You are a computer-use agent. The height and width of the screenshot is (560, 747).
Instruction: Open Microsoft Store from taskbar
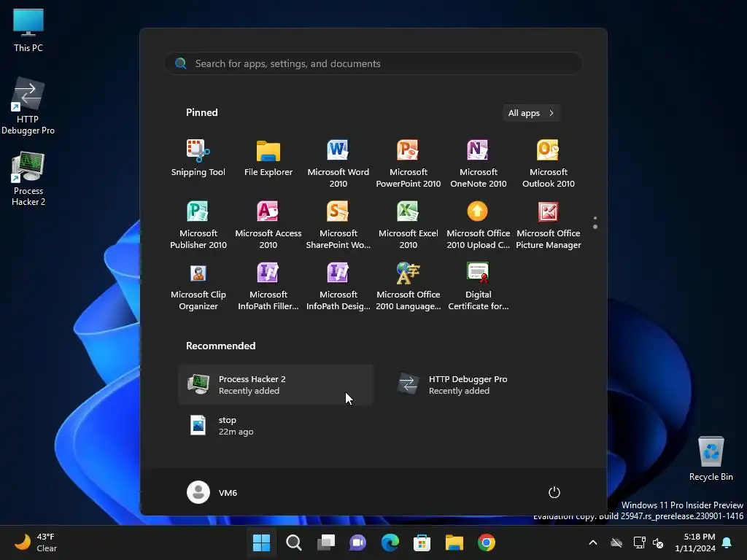[x=422, y=542]
